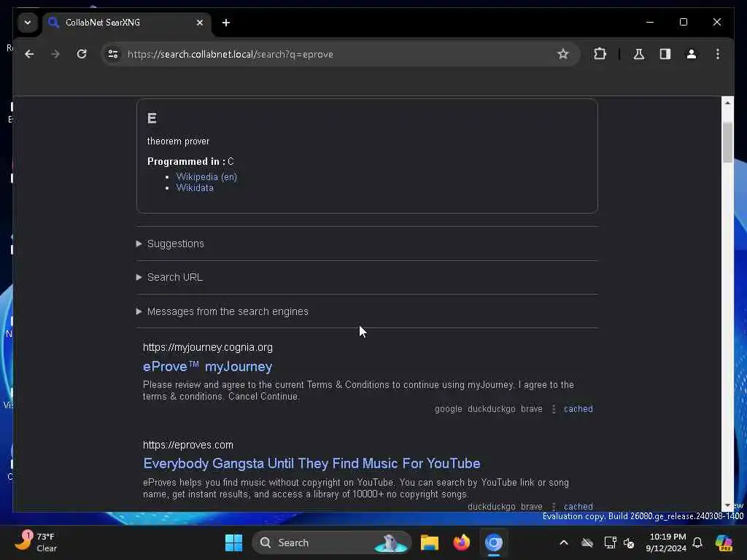Open the Wikidata link
Viewport: 747px width, 560px height.
[x=195, y=187]
